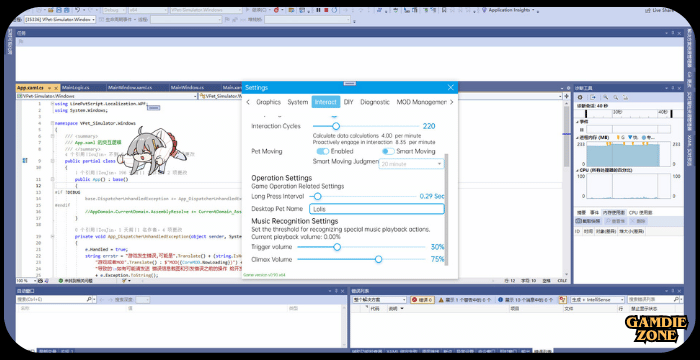Screen dimensions: 700x360
Task: Click the Interaction Cycles slider handle
Action: 336,126
